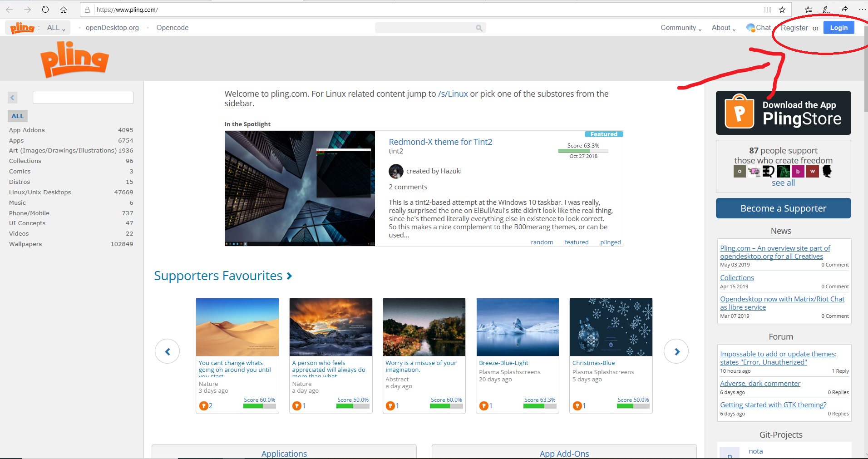Click the favorites star in address bar
Viewport: 868px width, 459px height.
tap(782, 10)
